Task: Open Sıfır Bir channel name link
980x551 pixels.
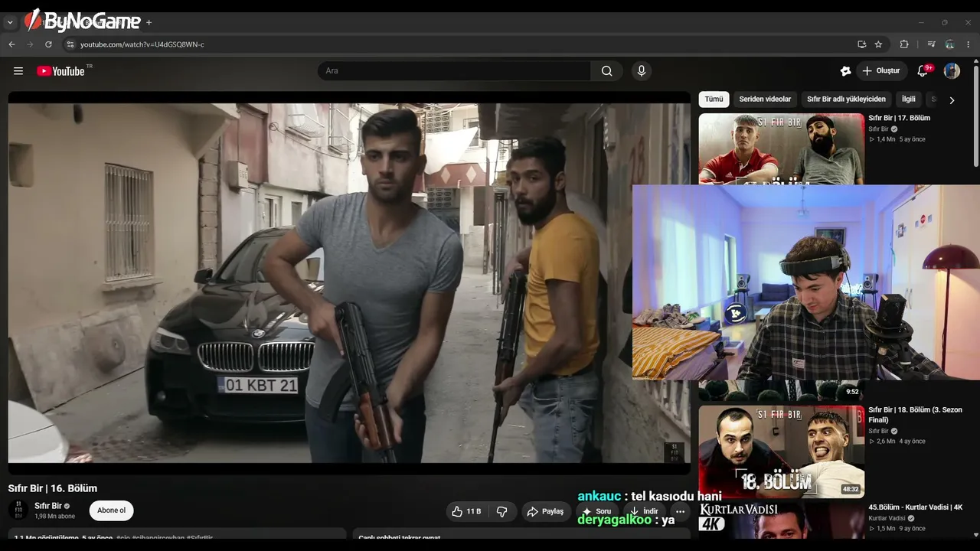Action: point(48,506)
